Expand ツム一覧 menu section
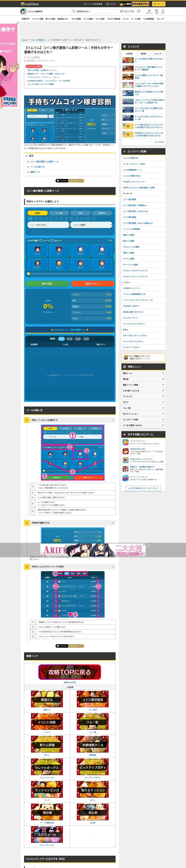The image size is (186, 868). pos(143,408)
